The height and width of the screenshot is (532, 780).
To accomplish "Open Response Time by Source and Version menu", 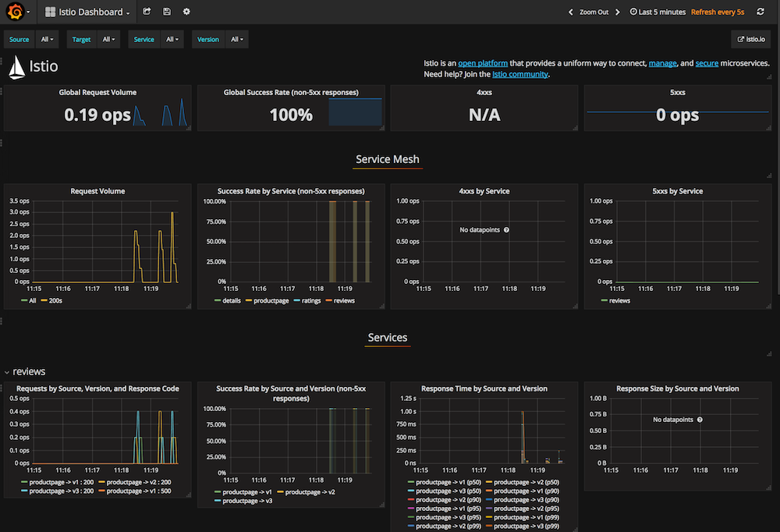I will 484,388.
